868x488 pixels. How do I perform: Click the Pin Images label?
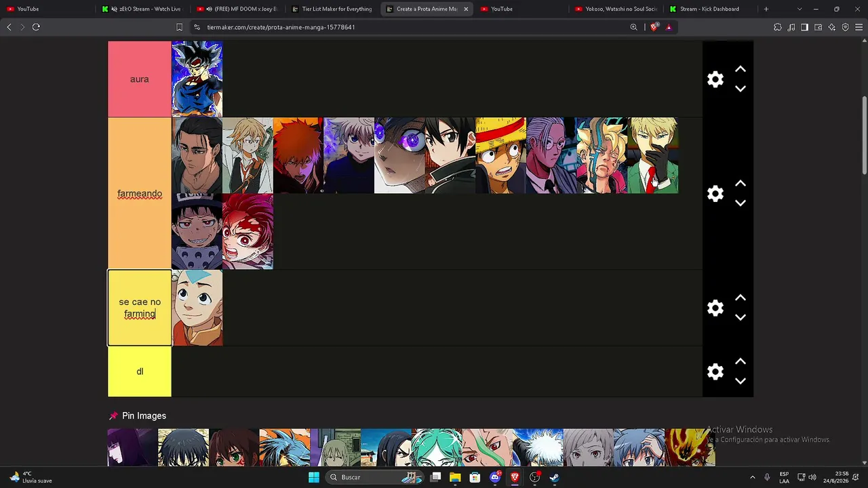tap(144, 416)
